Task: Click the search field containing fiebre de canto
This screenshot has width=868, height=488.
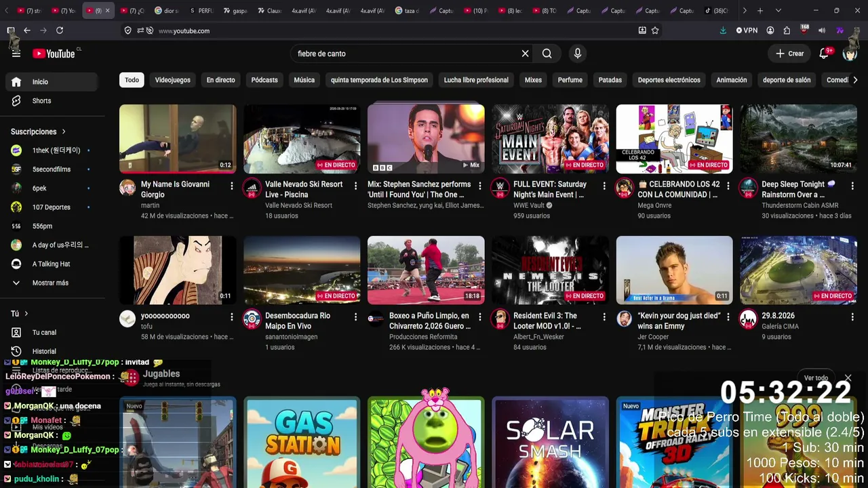Action: [x=407, y=54]
